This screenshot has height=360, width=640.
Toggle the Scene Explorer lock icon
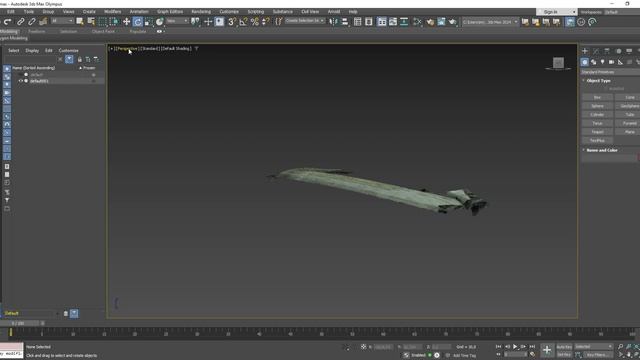coord(80,60)
